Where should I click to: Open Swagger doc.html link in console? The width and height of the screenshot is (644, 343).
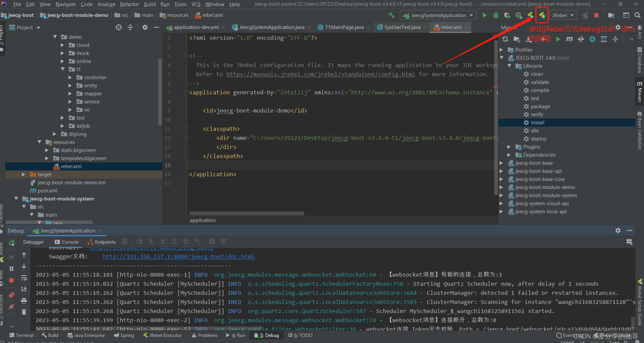pos(178,256)
